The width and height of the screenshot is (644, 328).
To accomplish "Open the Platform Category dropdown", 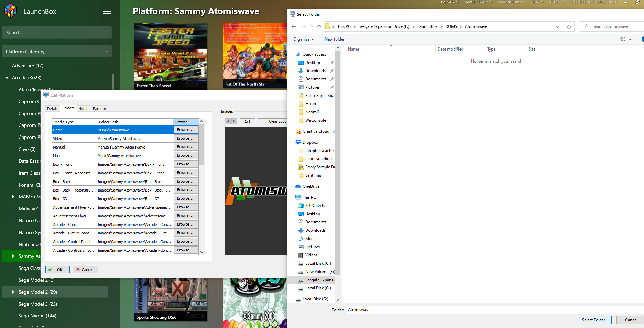I will tap(57, 52).
